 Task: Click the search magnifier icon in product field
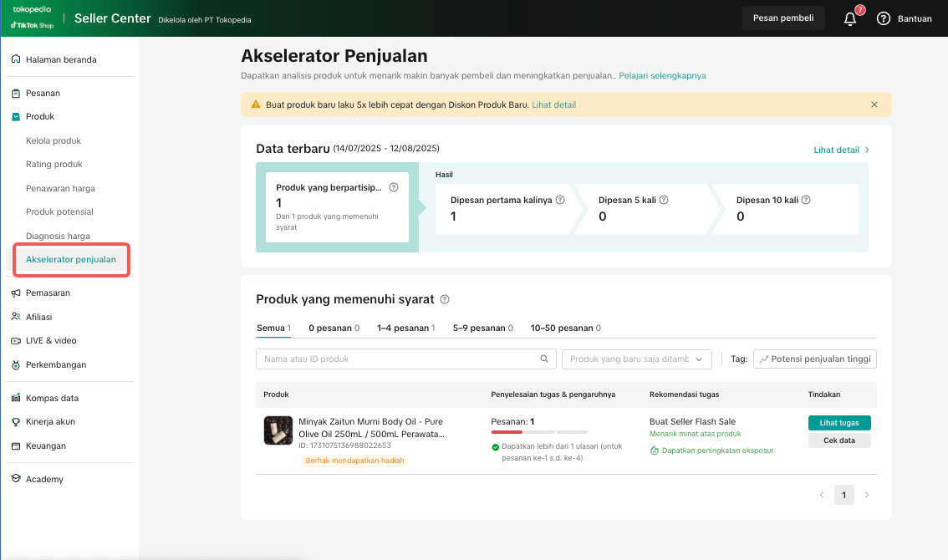(544, 359)
